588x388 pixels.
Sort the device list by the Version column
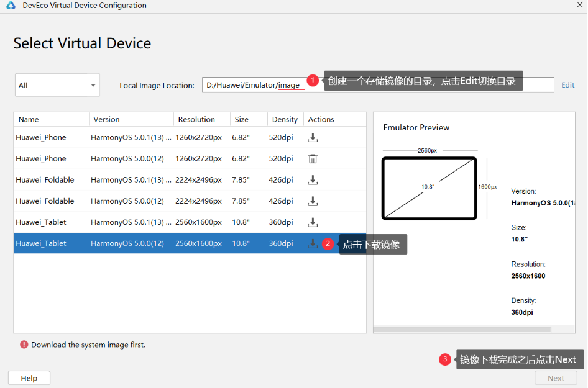[x=131, y=119]
